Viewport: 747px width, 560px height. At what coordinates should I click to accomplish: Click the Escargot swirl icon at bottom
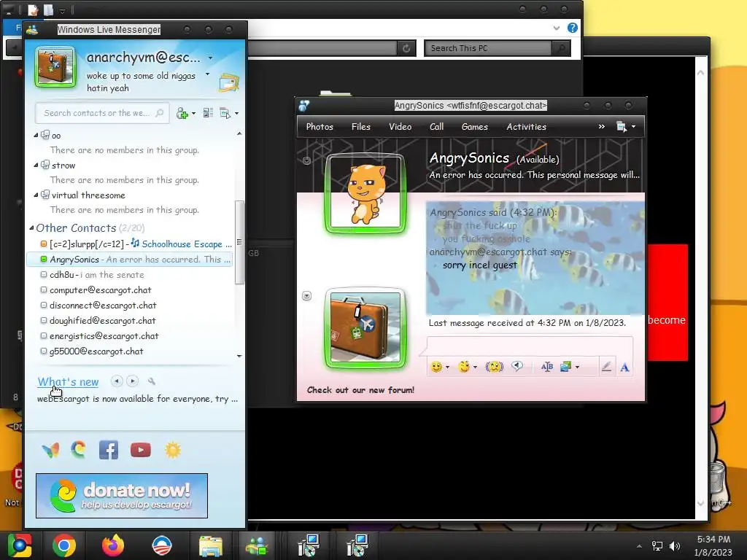click(79, 449)
